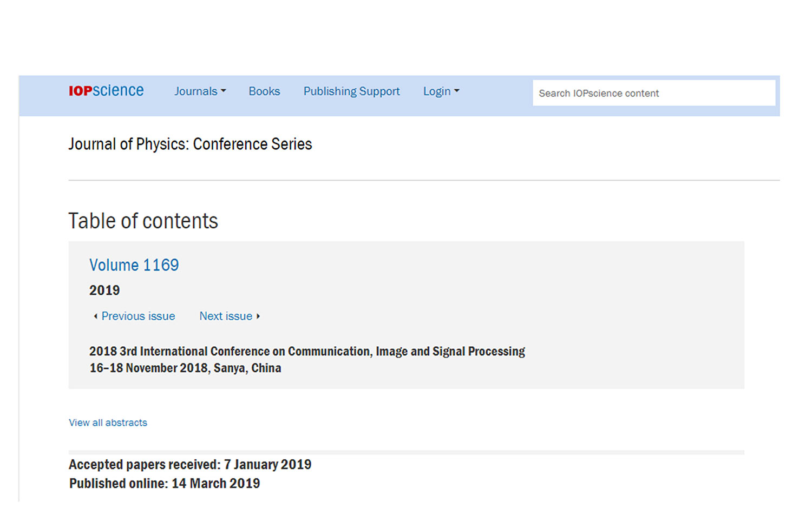Image resolution: width=812 pixels, height=522 pixels.
Task: Click the caret arrow beside Journals
Action: tap(224, 91)
